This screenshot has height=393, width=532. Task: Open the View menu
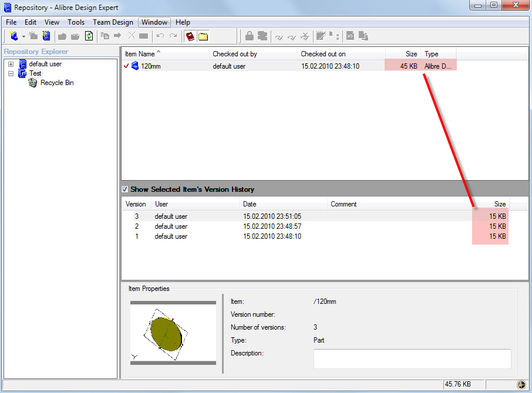point(52,22)
